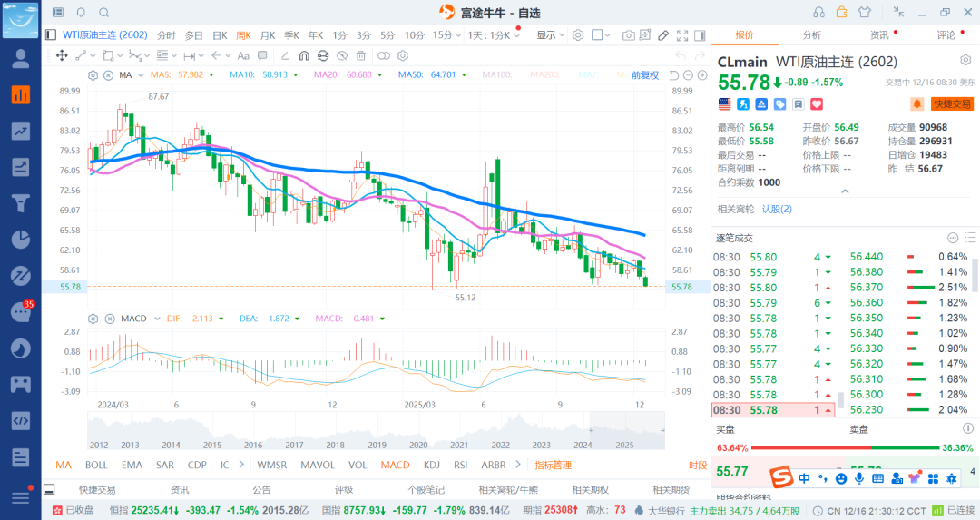Click the orange 快捷交易 button
This screenshot has width=980, height=520.
[x=953, y=103]
